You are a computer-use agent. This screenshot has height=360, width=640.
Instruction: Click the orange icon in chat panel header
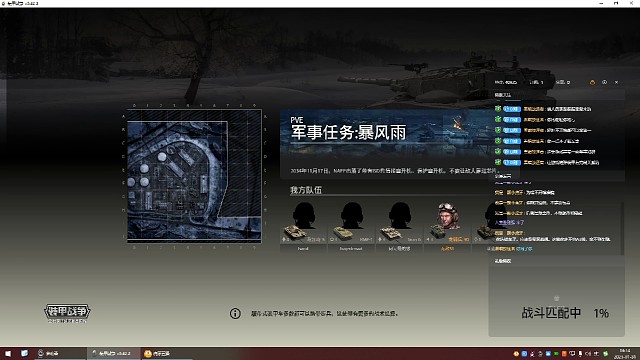(592, 82)
